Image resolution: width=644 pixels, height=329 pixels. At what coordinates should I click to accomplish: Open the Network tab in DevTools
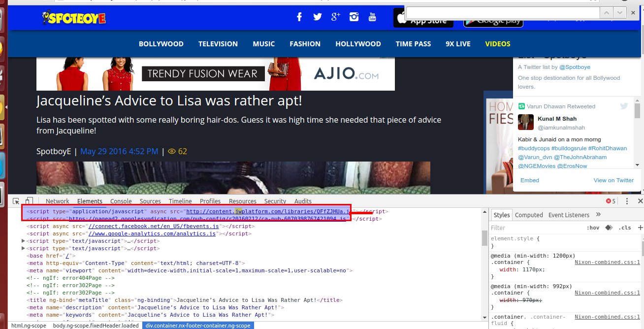click(x=58, y=201)
